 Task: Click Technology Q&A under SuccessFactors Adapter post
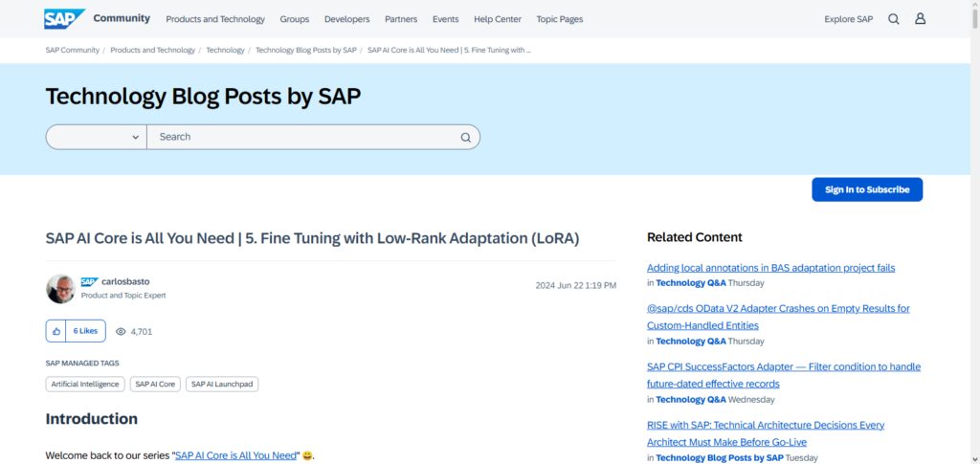tap(691, 400)
